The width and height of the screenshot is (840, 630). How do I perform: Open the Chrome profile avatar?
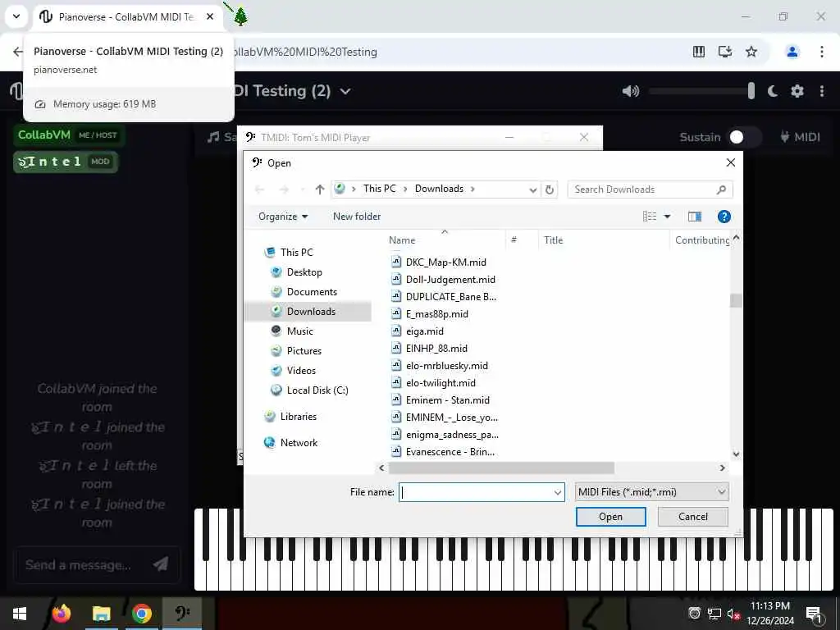coord(792,52)
